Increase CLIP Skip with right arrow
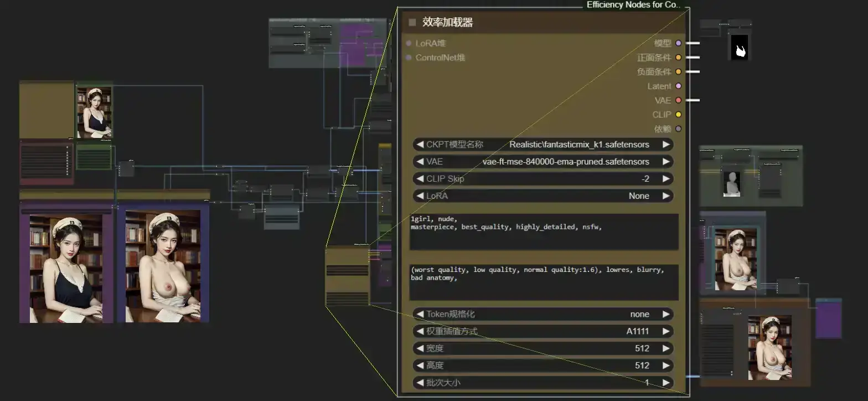The height and width of the screenshot is (401, 868). [666, 179]
